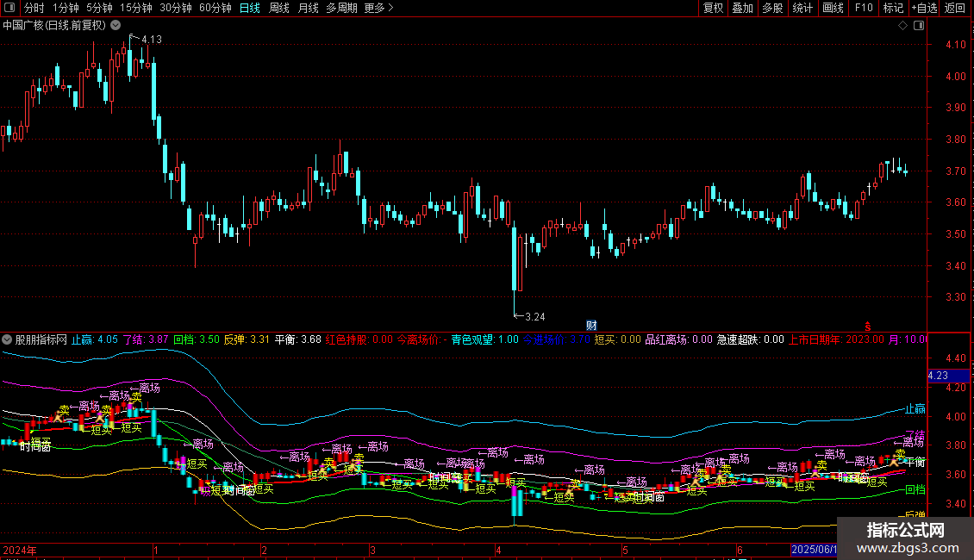The height and width of the screenshot is (560, 974).
Task: Click the 止赢 line label at right
Action: coord(915,408)
